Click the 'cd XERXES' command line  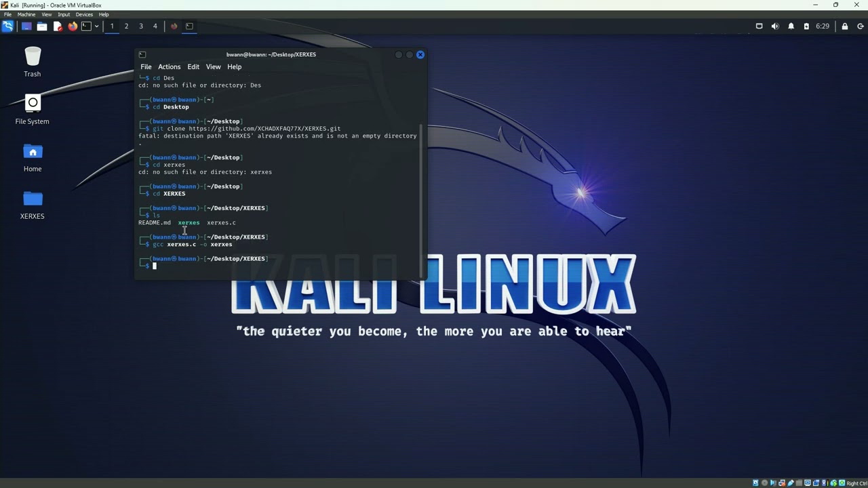[169, 194]
